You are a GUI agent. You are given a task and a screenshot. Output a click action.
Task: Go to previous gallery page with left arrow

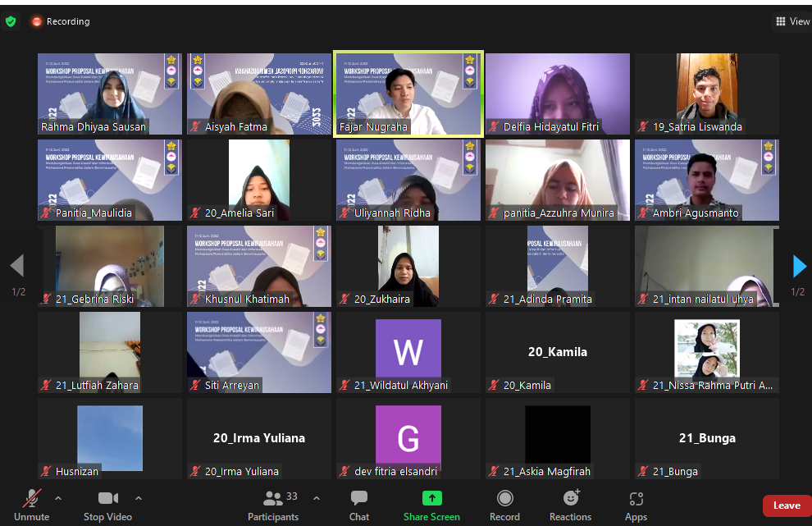[x=16, y=266]
